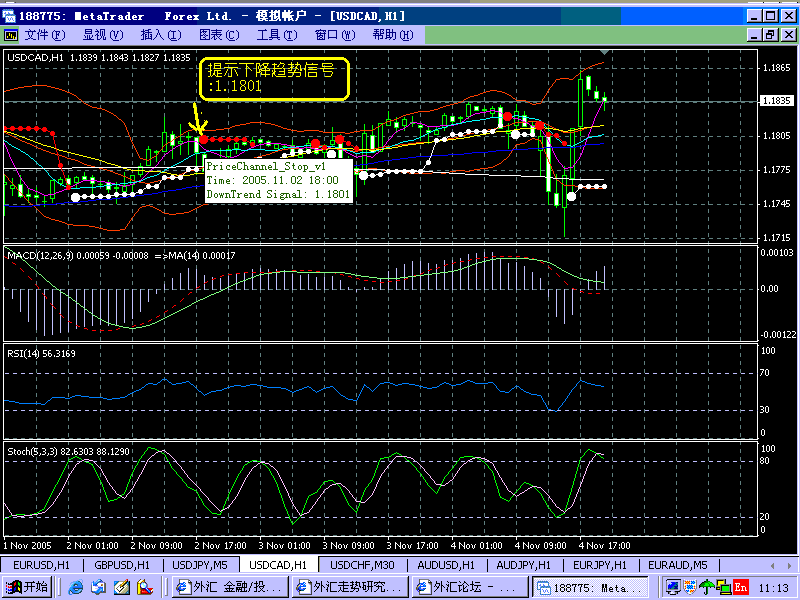The height and width of the screenshot is (600, 800).
Task: Minimize the inner chart window
Action: point(755,35)
